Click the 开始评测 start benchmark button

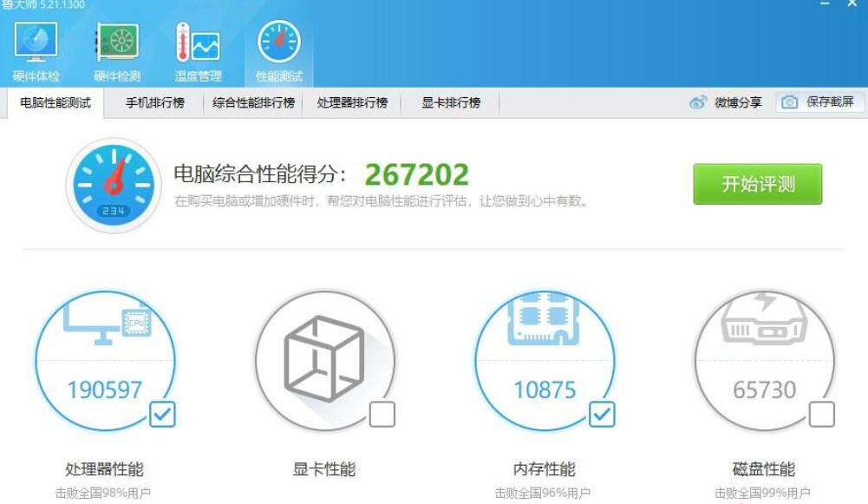pos(757,185)
